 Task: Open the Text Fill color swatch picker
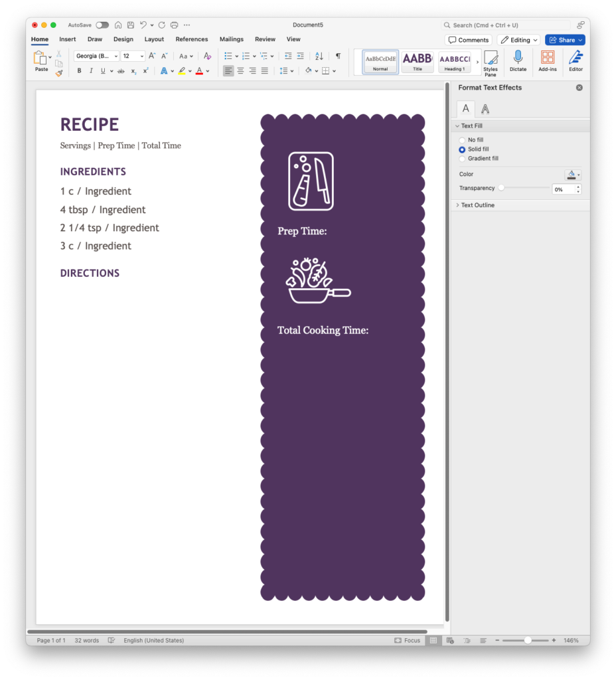[x=572, y=174]
